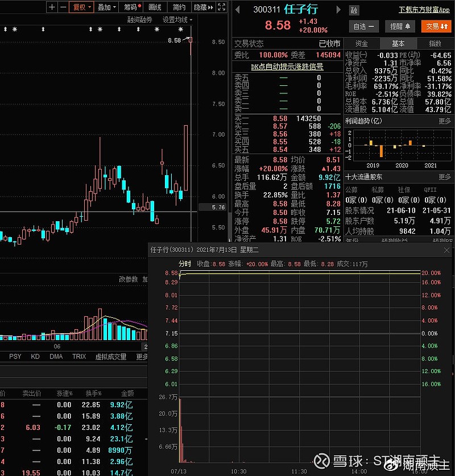Set a price alert with 提醒
Viewport: 455px width, 476px height.
[400, 27]
